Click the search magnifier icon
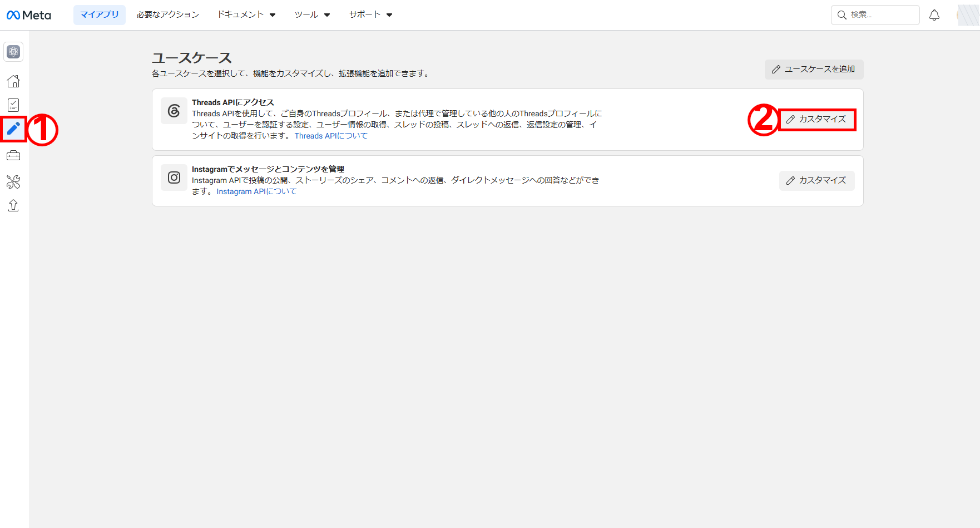Viewport: 980px width, 528px height. point(842,15)
